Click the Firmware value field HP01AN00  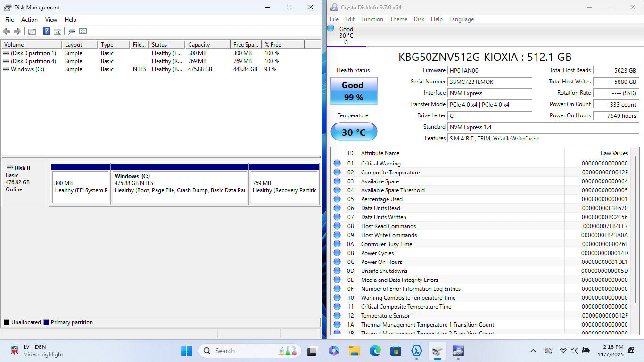click(489, 70)
